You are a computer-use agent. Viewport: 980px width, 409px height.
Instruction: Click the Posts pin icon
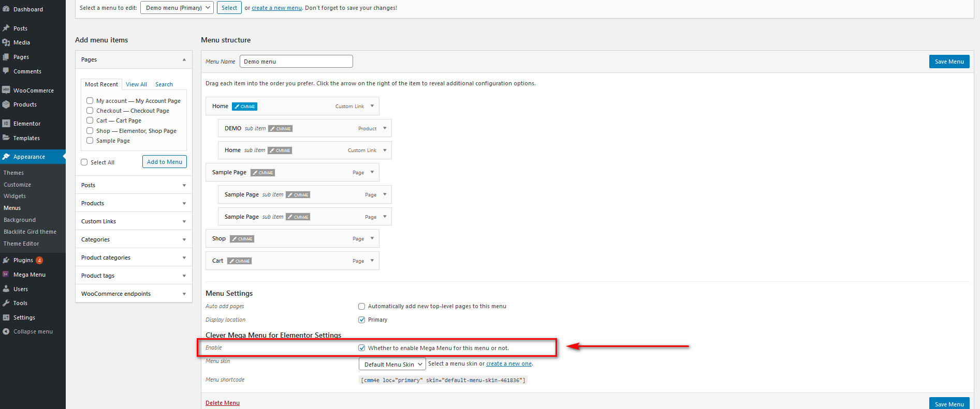tap(6, 28)
